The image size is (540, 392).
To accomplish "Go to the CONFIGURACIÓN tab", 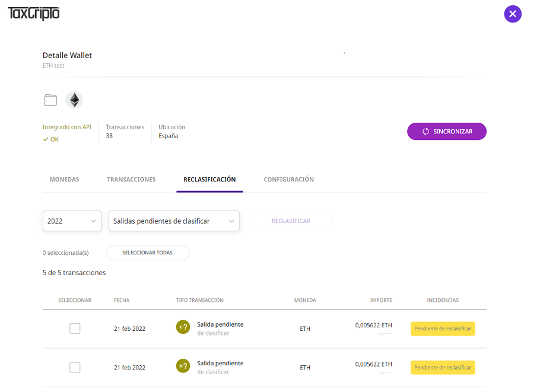I will tap(288, 180).
